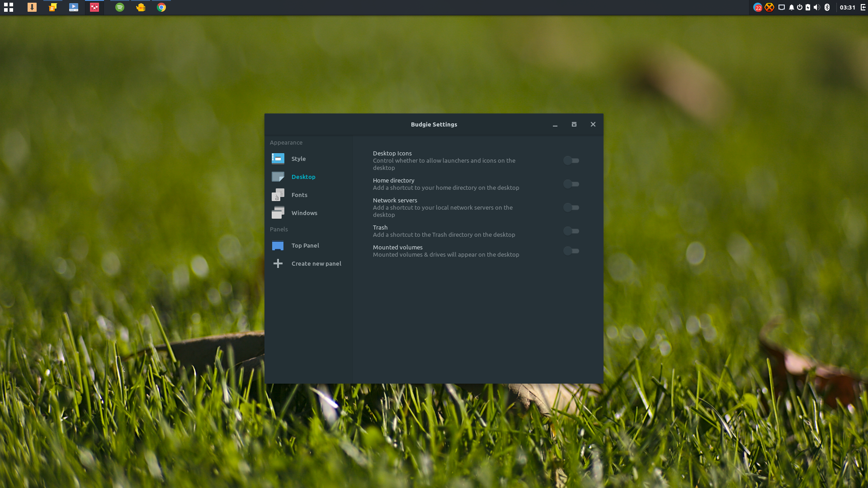
Task: Select Style in the Appearance list
Action: pos(310,159)
